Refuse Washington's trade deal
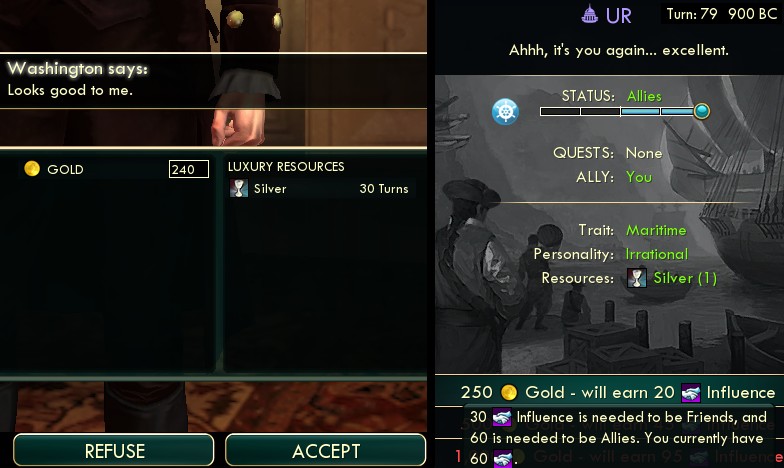Viewport: 784px width, 468px height. (114, 450)
